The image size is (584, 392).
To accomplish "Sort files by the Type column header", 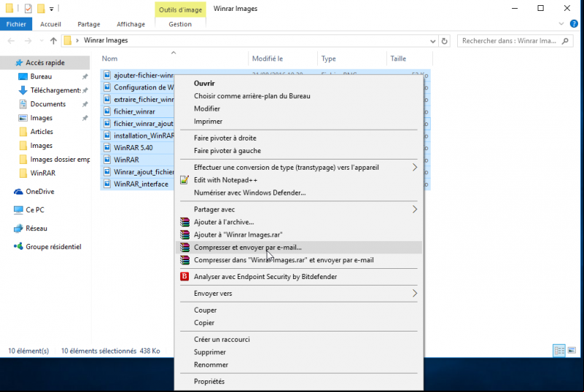I will [352, 59].
